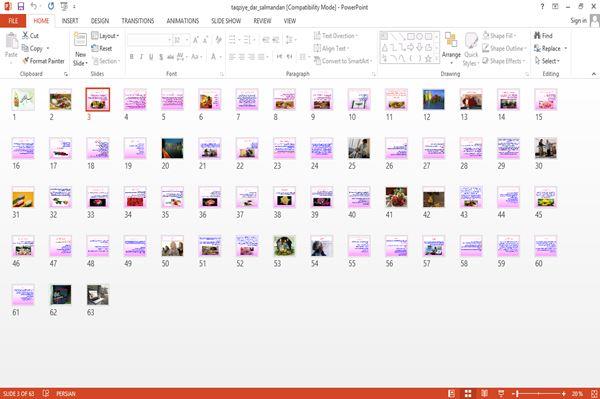
Task: Click Slide Sorter view icon in status bar
Action: click(x=468, y=393)
